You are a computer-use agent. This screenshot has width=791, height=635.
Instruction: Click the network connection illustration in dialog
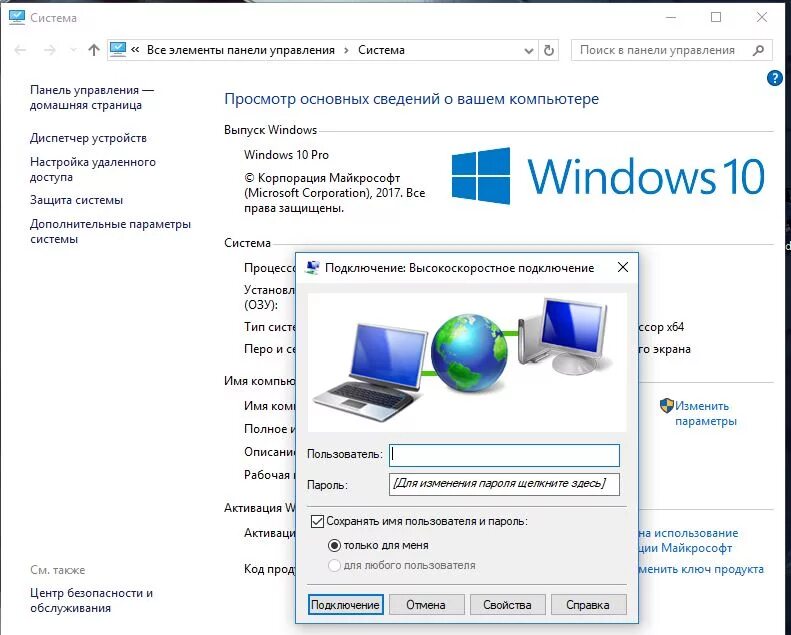pos(467,362)
